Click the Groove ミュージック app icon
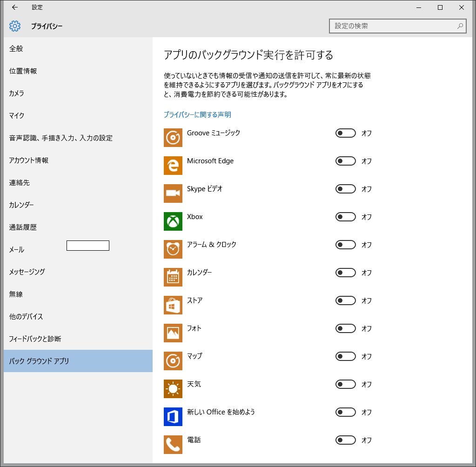 click(173, 138)
